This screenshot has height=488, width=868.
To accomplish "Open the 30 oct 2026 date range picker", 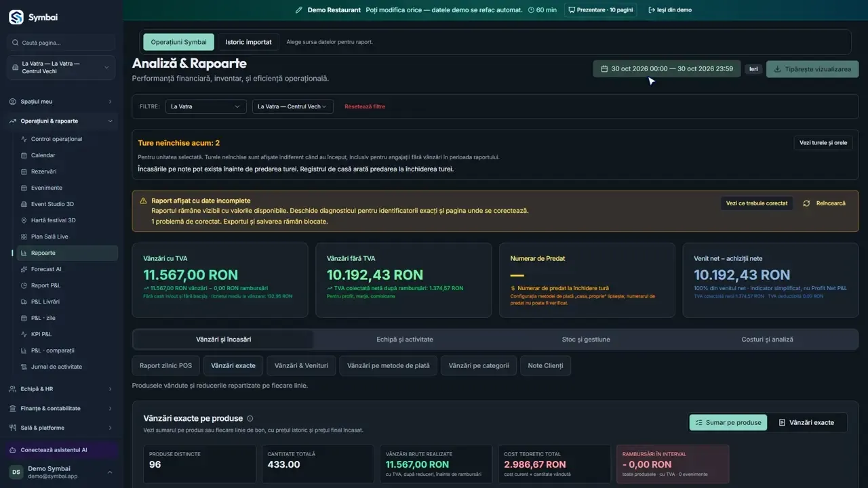I will click(x=667, y=69).
